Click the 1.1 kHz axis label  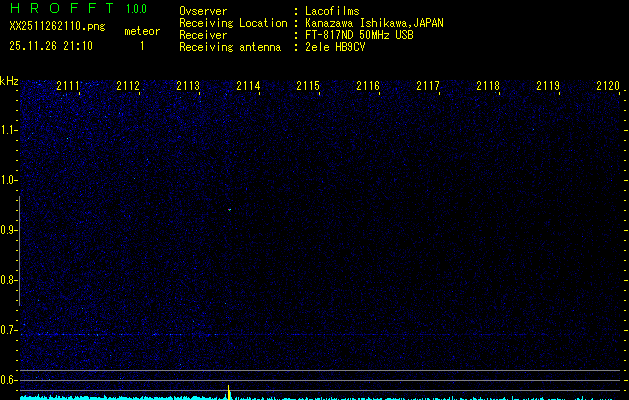[x=9, y=130]
